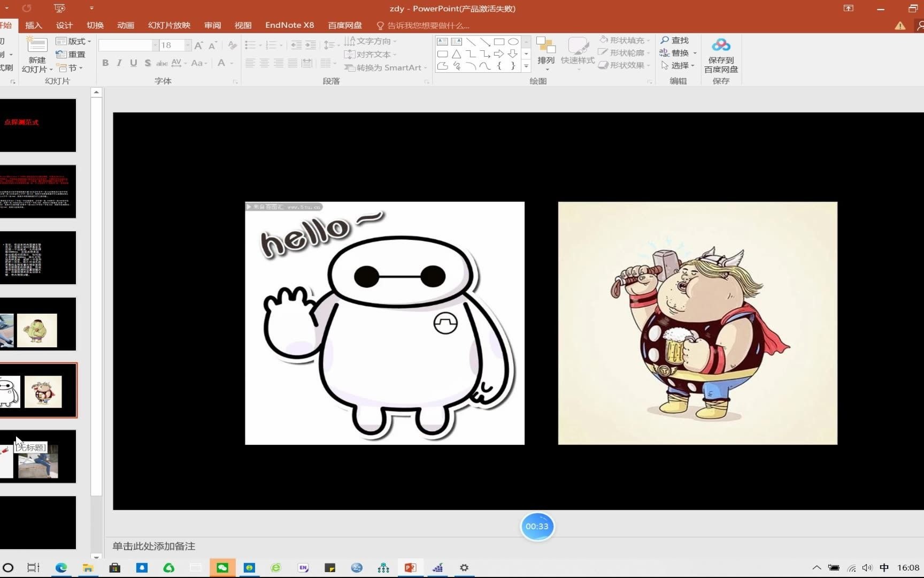Open the EndNote X8 ribbon tab
The height and width of the screenshot is (578, 924).
pyautogui.click(x=290, y=25)
